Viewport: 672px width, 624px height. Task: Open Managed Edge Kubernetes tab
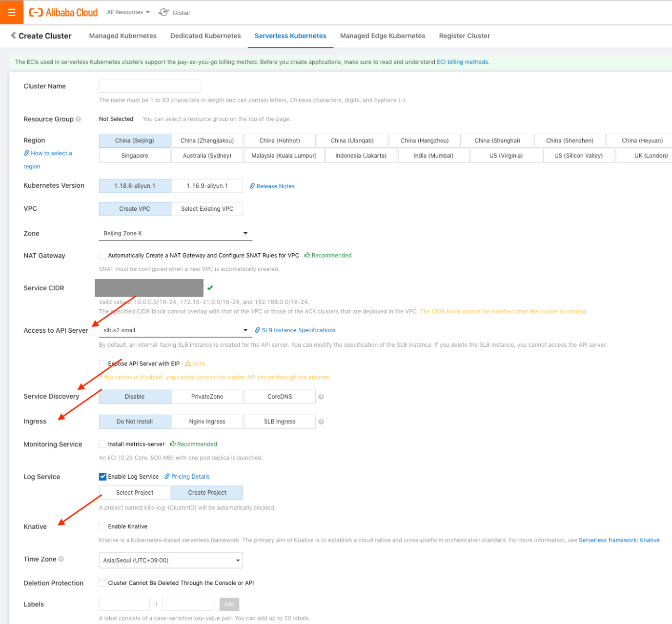[x=383, y=36]
